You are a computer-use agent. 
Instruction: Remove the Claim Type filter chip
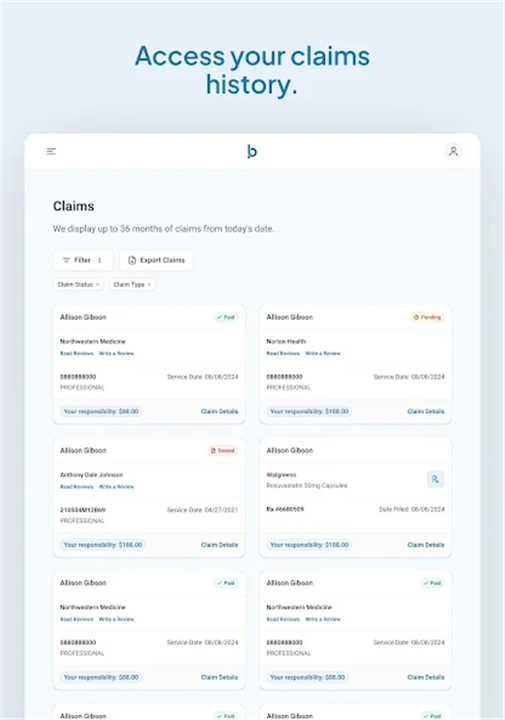[149, 285]
